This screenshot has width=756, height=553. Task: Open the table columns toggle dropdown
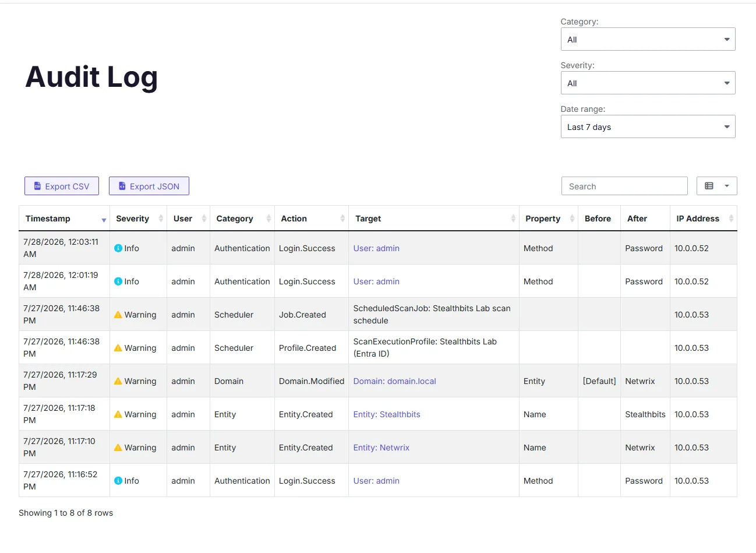716,186
